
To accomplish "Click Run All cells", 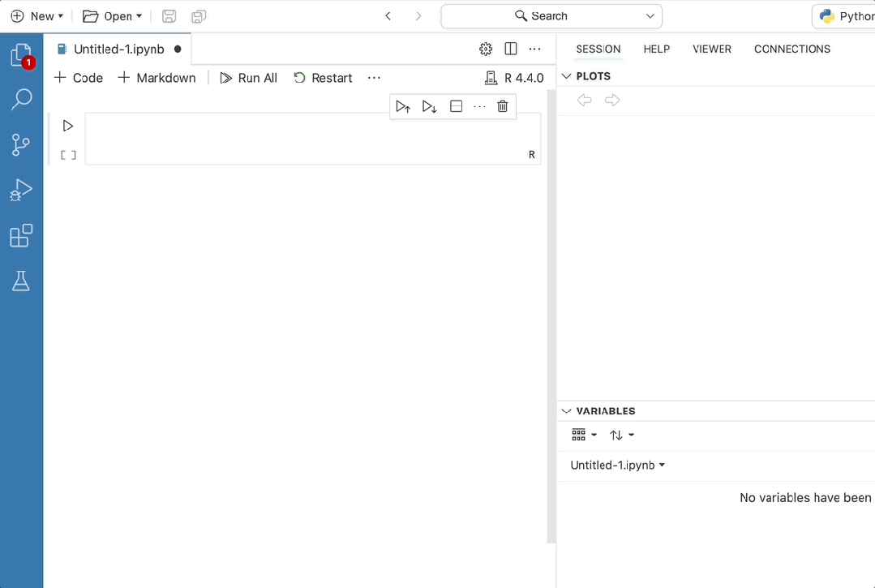I will tap(248, 78).
